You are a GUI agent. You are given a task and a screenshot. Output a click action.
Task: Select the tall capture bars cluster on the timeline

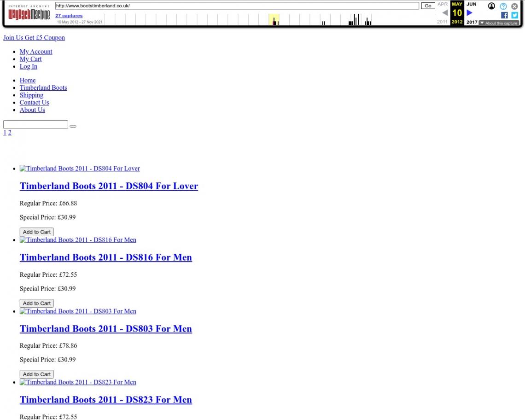(354, 20)
